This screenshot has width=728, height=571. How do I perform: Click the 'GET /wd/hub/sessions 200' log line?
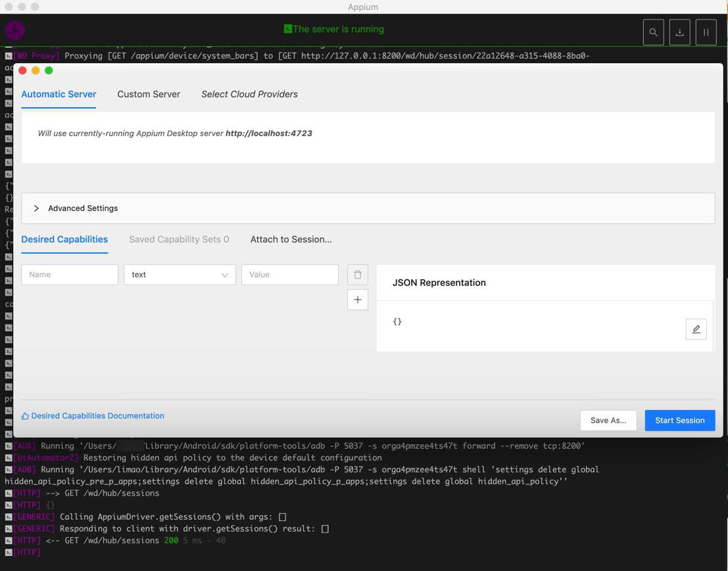(115, 540)
